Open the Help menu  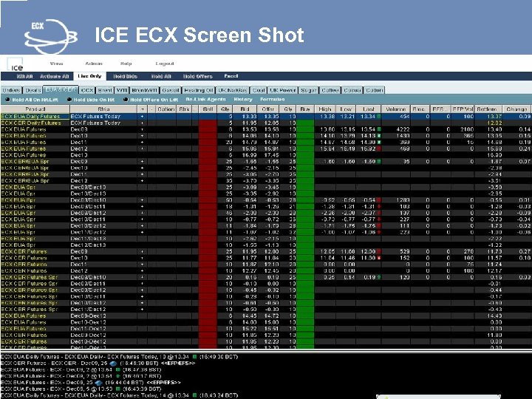126,64
